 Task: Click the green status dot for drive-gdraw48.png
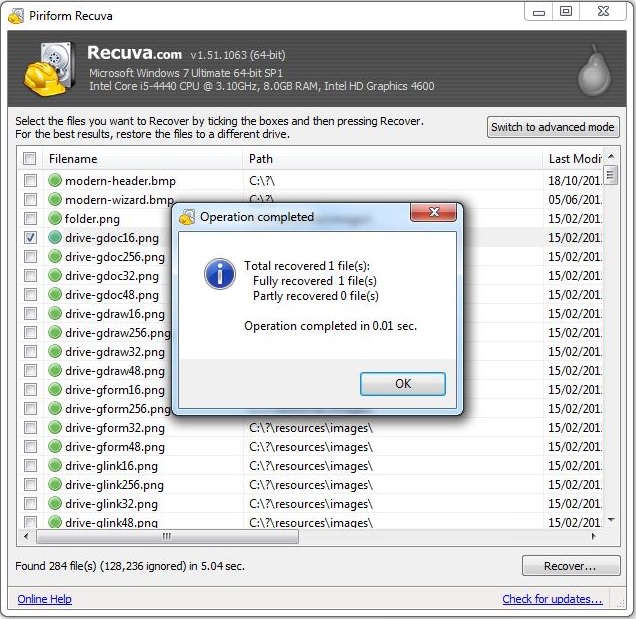(x=55, y=370)
